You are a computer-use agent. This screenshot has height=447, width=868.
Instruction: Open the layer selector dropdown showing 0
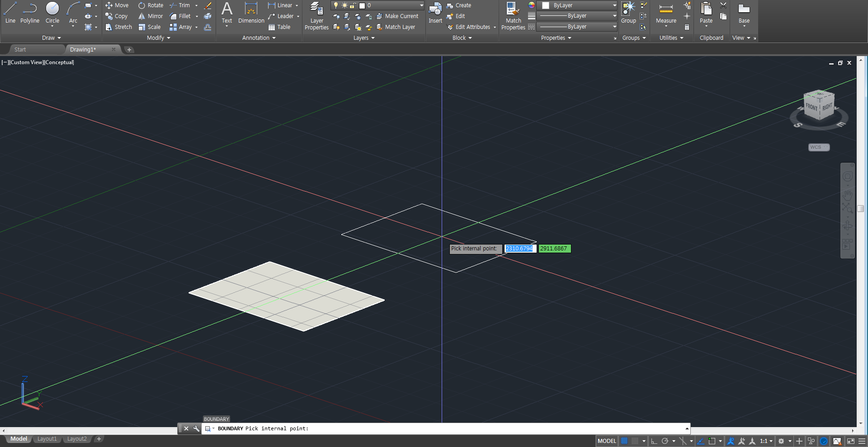(x=377, y=5)
